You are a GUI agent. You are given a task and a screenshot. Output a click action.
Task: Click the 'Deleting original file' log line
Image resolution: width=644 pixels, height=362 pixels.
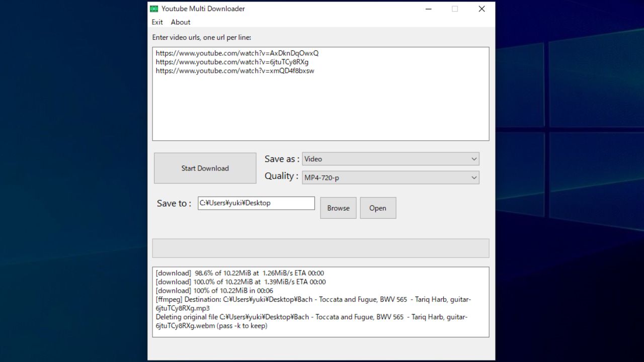311,321
